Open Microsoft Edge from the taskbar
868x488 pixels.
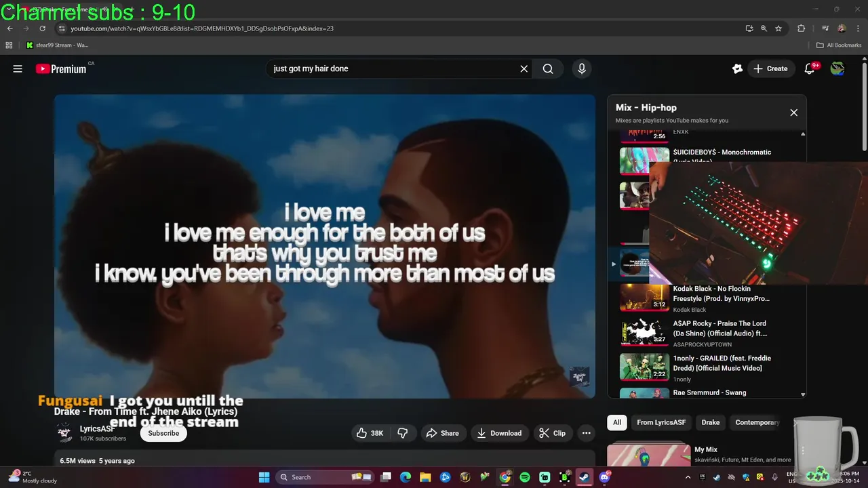tap(406, 477)
